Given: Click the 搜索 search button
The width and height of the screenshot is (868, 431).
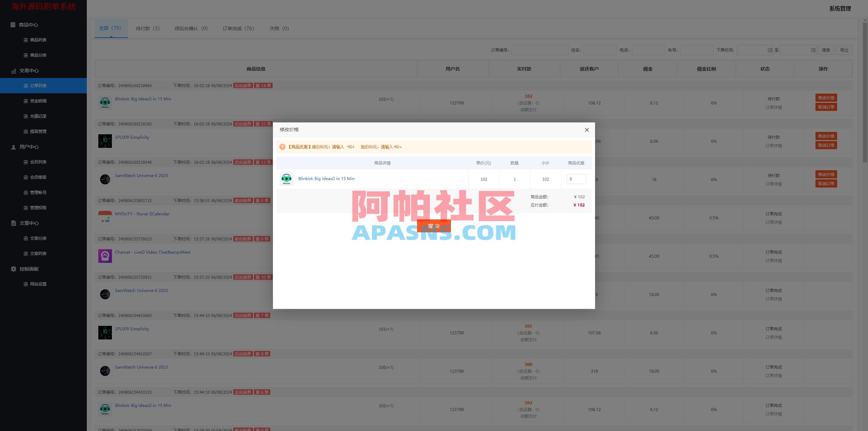Looking at the screenshot, I should click(x=826, y=50).
